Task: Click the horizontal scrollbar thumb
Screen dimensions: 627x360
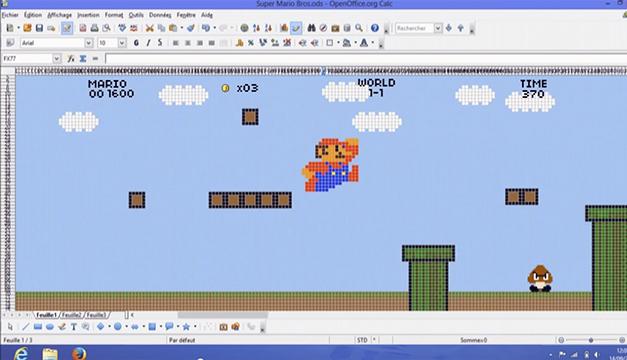Action: coord(223,315)
